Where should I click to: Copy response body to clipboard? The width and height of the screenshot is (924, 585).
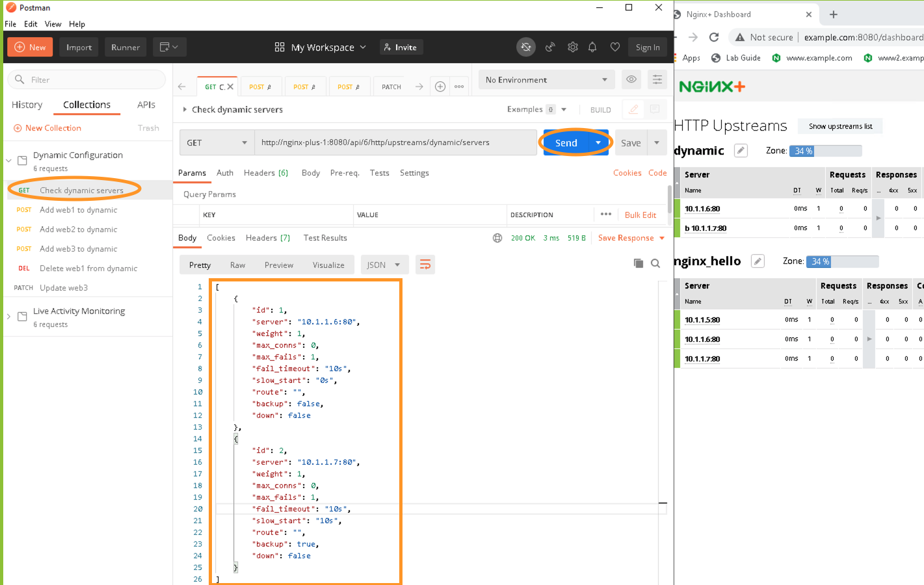pyautogui.click(x=639, y=263)
